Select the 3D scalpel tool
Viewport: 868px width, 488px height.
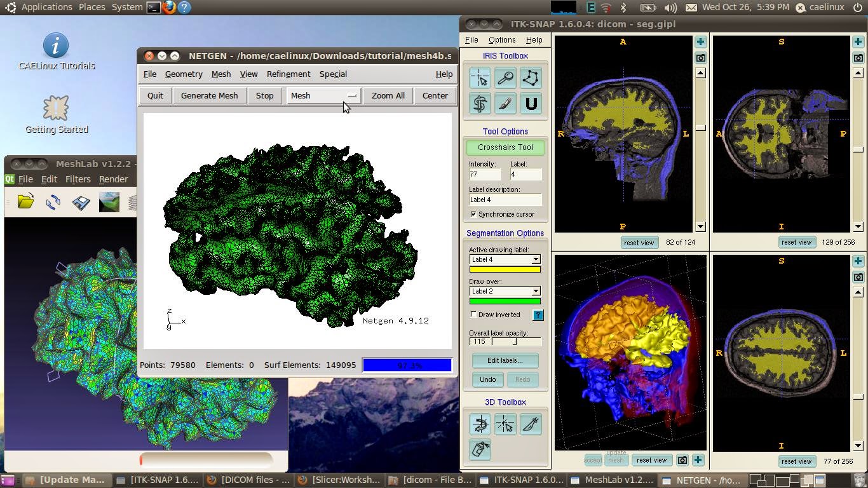[x=531, y=424]
